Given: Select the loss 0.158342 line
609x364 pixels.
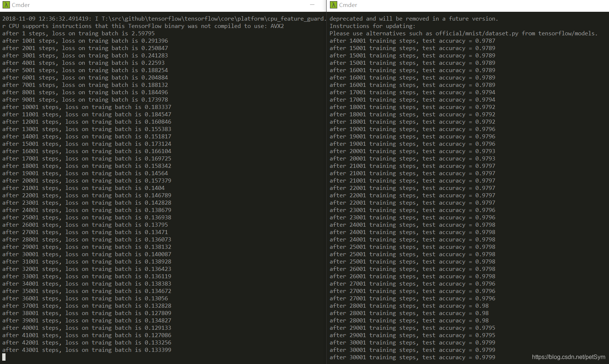Looking at the screenshot, I should coord(87,166).
